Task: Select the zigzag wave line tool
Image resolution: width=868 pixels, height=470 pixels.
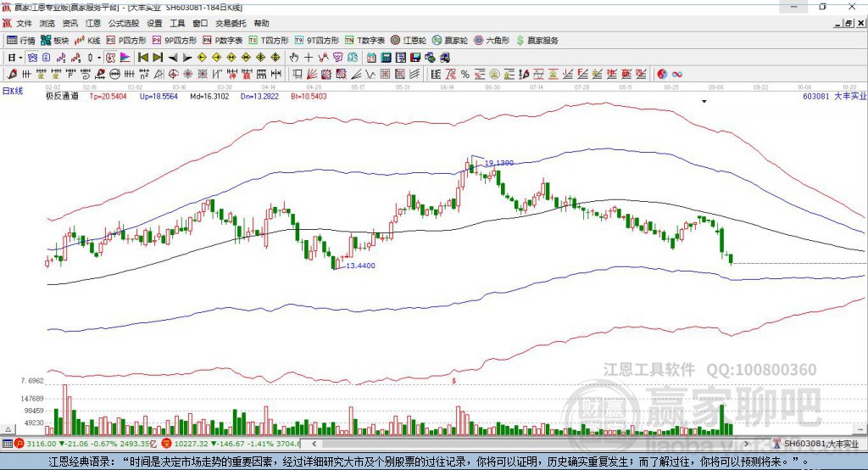Action: coord(370,75)
